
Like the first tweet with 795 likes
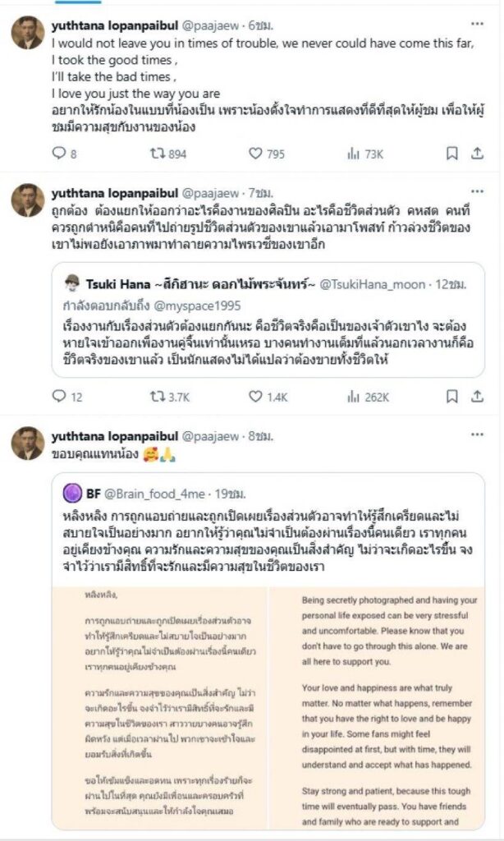tap(255, 154)
